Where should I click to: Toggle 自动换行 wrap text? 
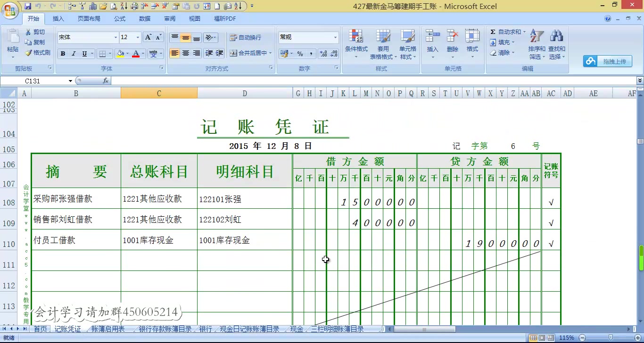pyautogui.click(x=245, y=38)
